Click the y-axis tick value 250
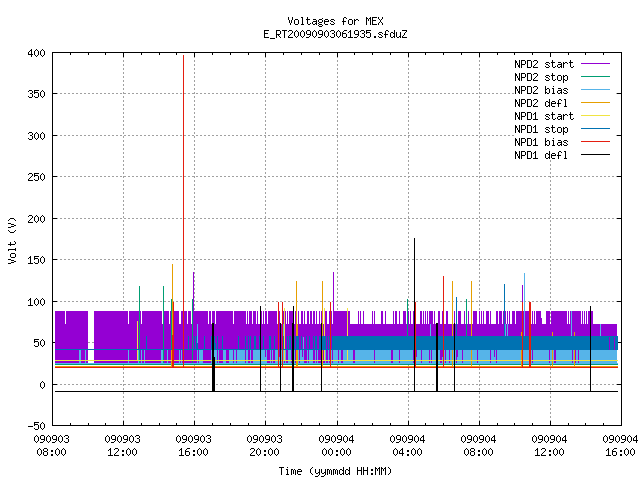The height and width of the screenshot is (480, 640). click(x=36, y=177)
